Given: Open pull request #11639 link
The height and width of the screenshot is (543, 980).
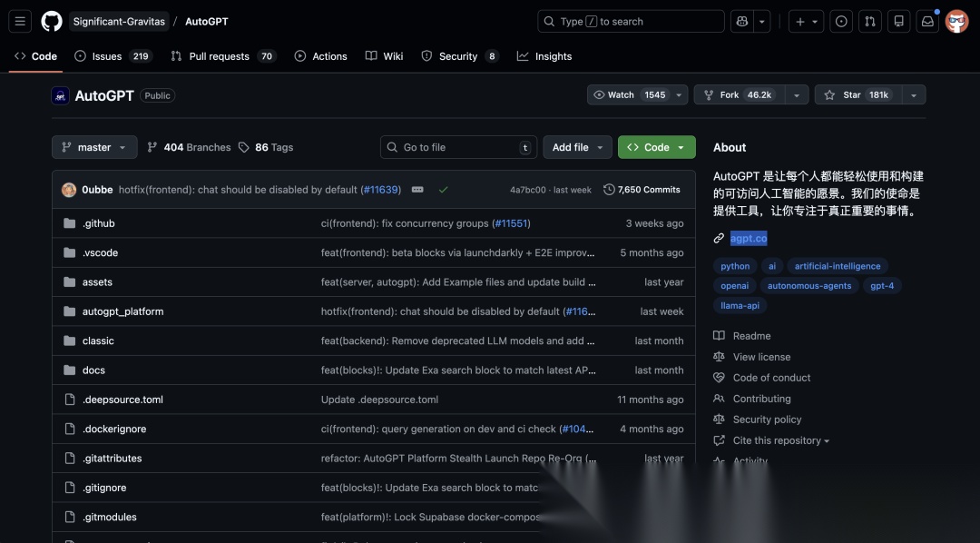Looking at the screenshot, I should tap(380, 190).
